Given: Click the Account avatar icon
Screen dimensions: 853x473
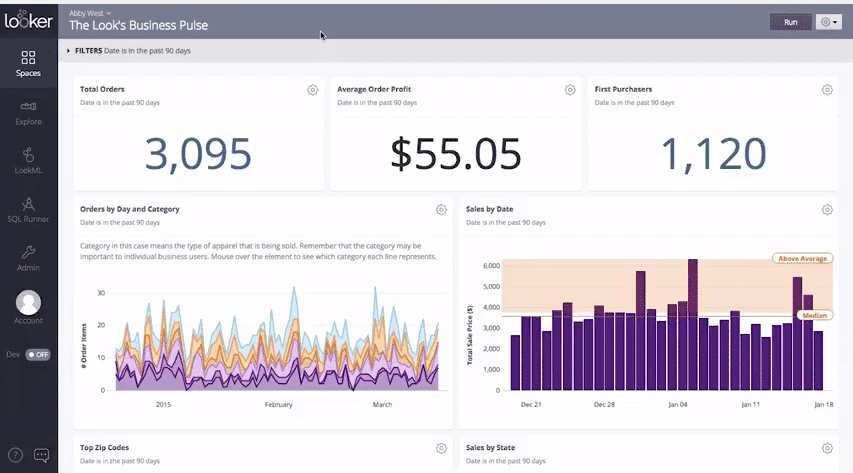Looking at the screenshot, I should [29, 302].
